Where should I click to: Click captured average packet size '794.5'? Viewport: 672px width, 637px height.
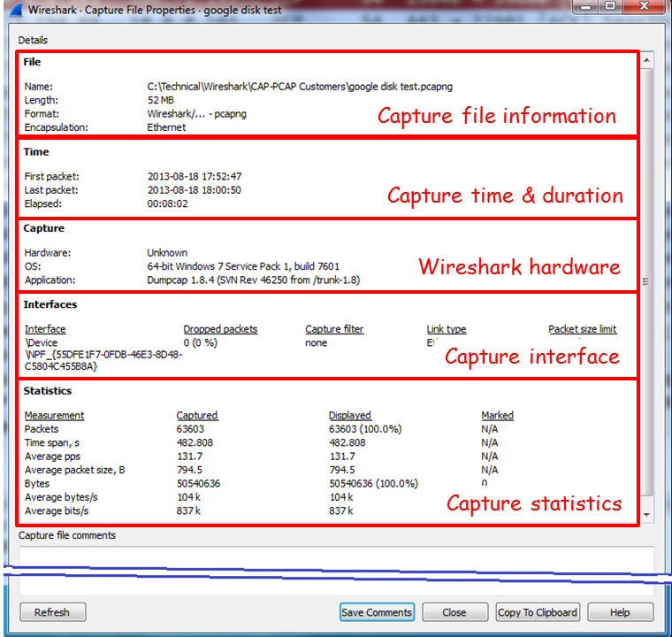tap(189, 470)
